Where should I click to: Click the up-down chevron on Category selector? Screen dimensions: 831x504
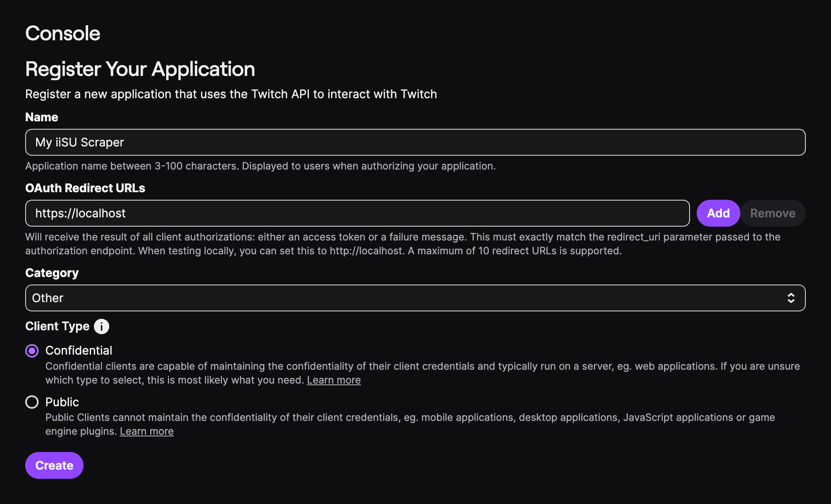tap(791, 298)
